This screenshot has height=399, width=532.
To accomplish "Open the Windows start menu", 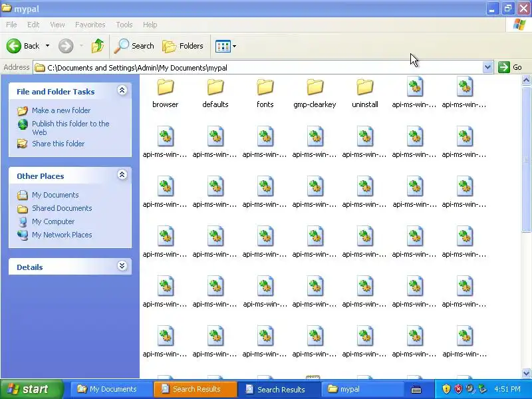I will tap(32, 389).
